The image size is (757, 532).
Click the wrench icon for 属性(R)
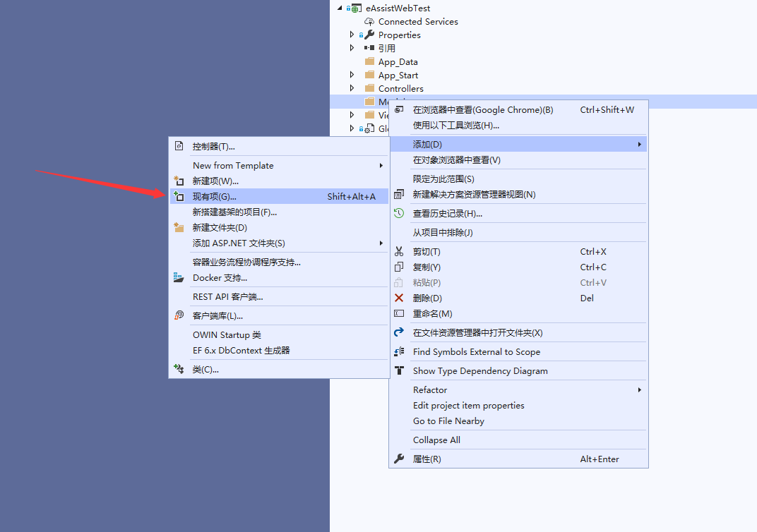(399, 459)
